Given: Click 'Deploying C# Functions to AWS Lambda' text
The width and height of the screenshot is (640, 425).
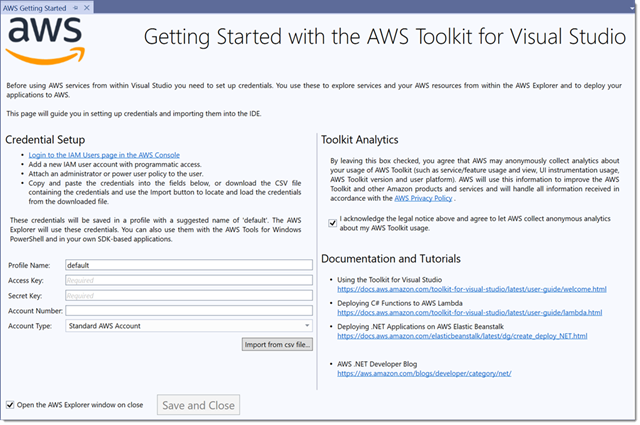Looking at the screenshot, I should pyautogui.click(x=400, y=303).
